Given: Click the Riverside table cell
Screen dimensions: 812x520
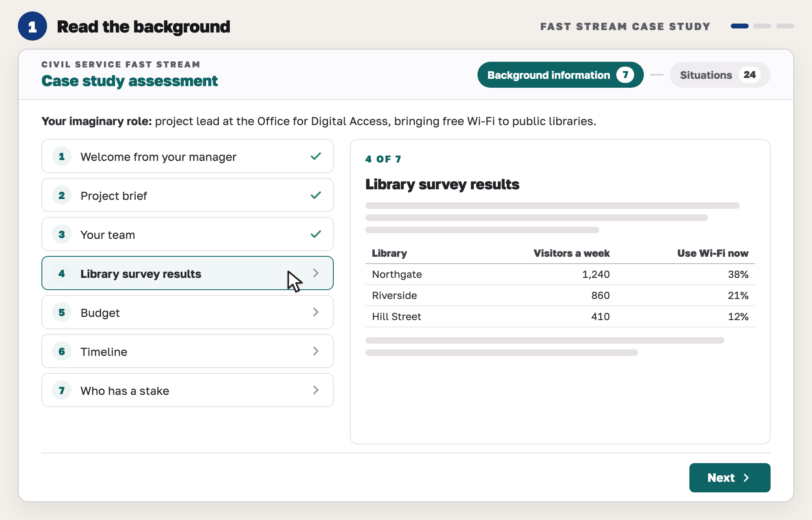Looking at the screenshot, I should pyautogui.click(x=395, y=295).
